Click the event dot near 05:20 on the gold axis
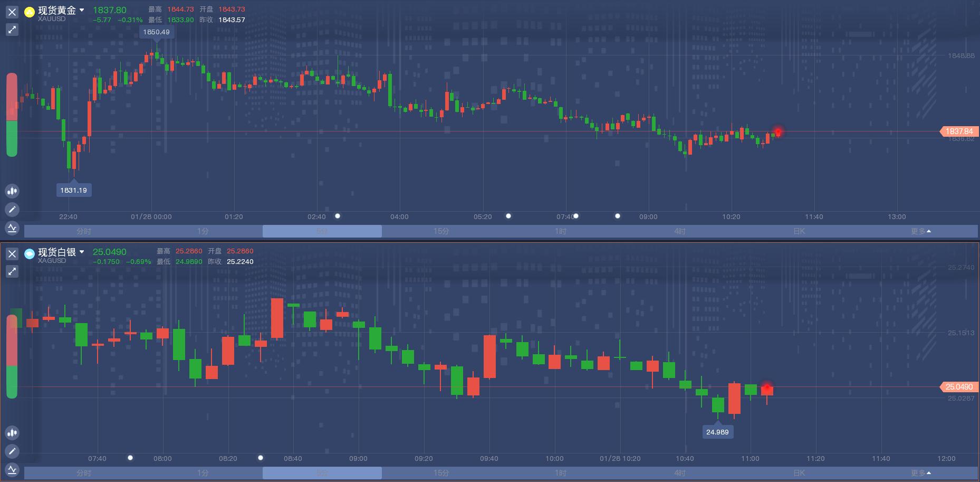 [x=508, y=216]
